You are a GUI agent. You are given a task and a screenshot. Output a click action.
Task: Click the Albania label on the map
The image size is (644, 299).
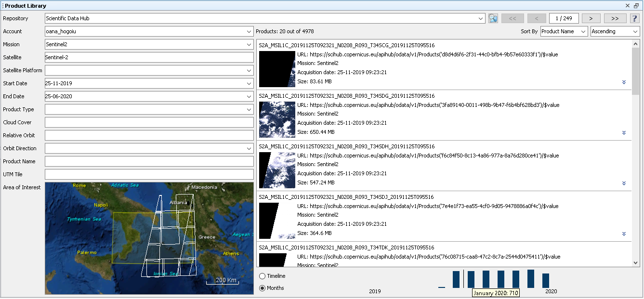[178, 203]
